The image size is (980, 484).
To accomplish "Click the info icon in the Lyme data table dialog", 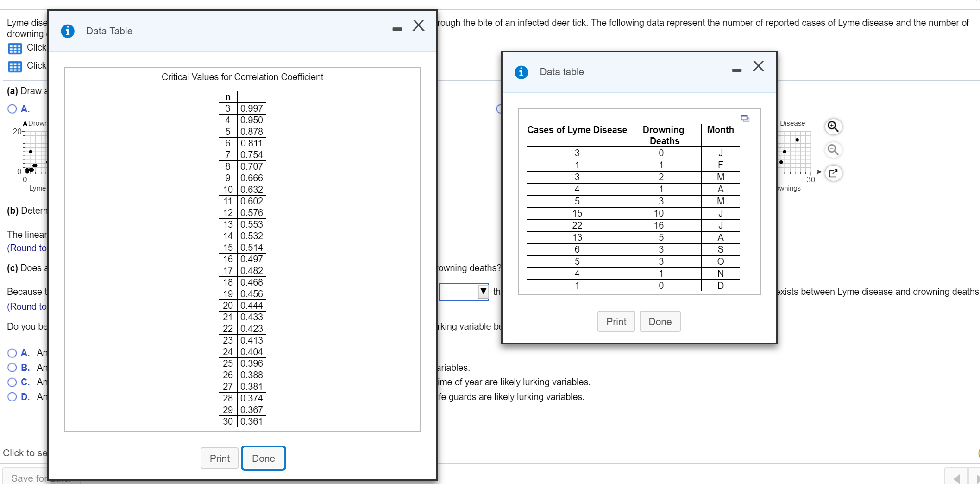I will pos(521,72).
